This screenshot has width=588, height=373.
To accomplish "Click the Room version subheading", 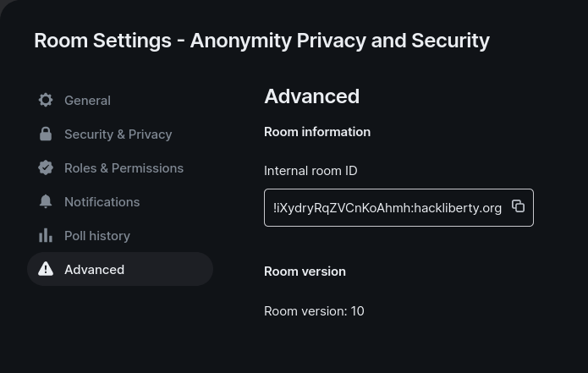I will pyautogui.click(x=305, y=272).
